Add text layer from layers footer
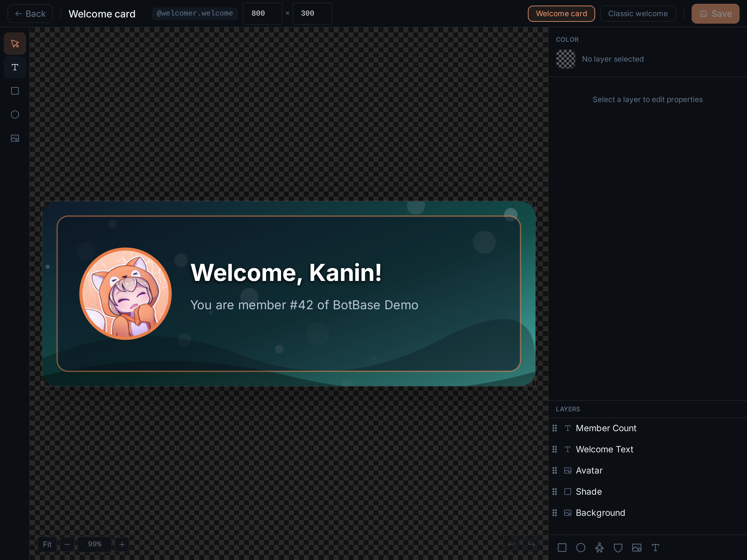 (x=655, y=548)
